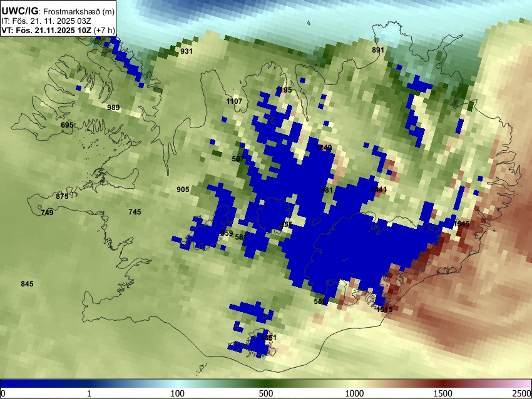
Task: Click the map value '875'
Action: click(x=62, y=196)
